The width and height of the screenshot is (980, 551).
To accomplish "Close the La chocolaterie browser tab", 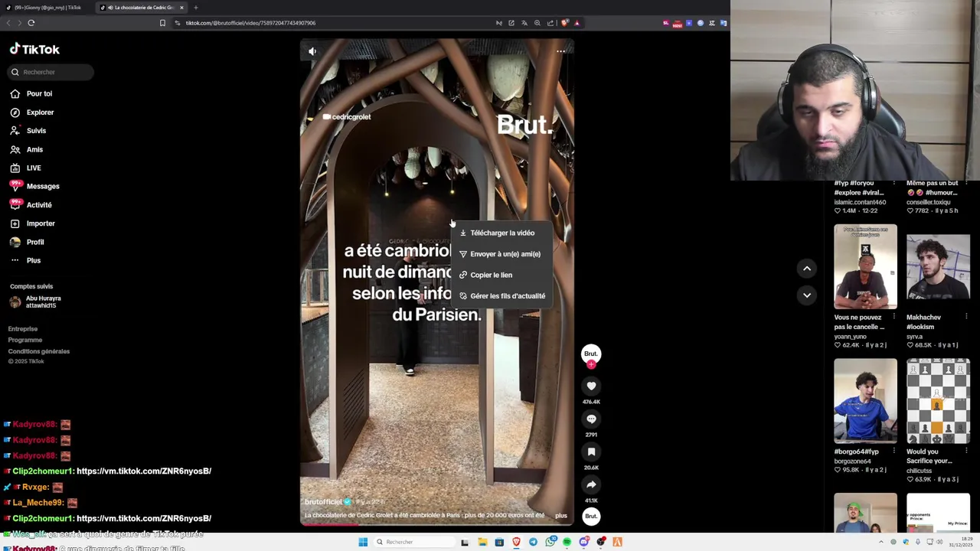I will tap(181, 8).
